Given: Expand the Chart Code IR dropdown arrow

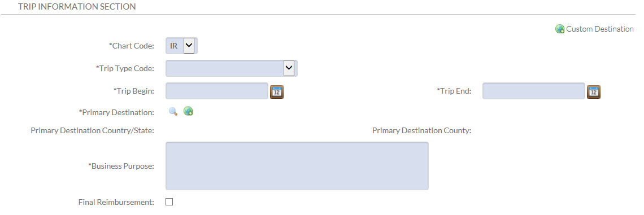Looking at the screenshot, I should point(189,46).
